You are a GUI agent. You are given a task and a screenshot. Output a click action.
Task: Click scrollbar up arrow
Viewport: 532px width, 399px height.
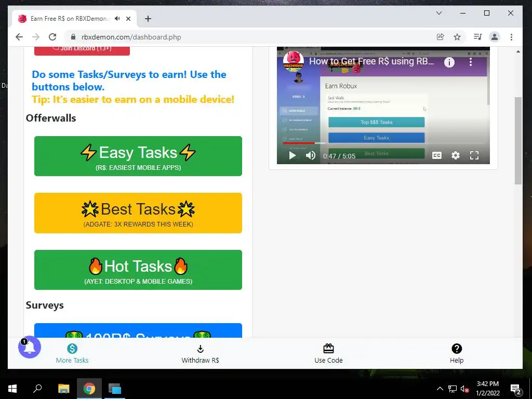[x=518, y=51]
